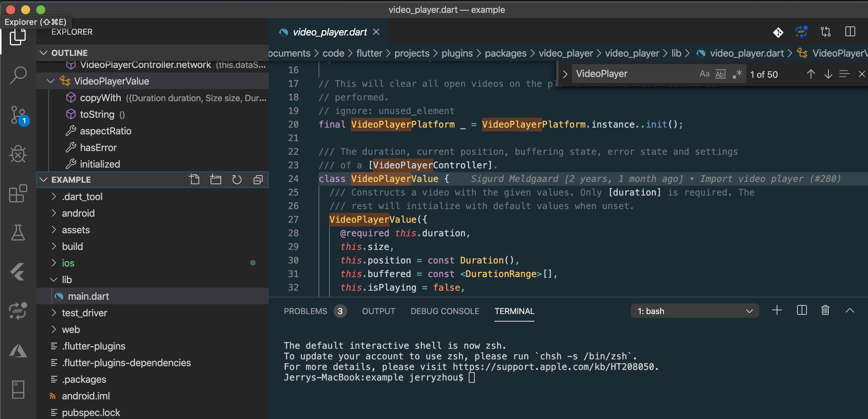Collapse all folders in EXAMPLE explorer
The height and width of the screenshot is (419, 868).
258,179
